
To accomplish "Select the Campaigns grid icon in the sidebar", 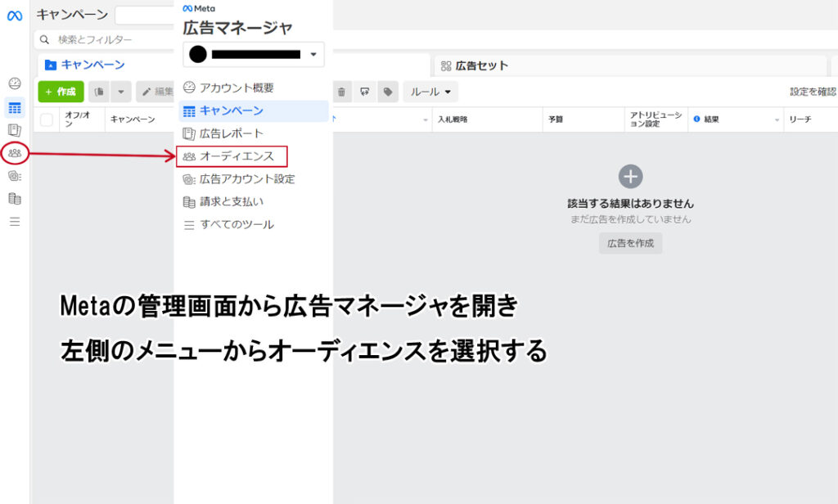I will pos(14,107).
